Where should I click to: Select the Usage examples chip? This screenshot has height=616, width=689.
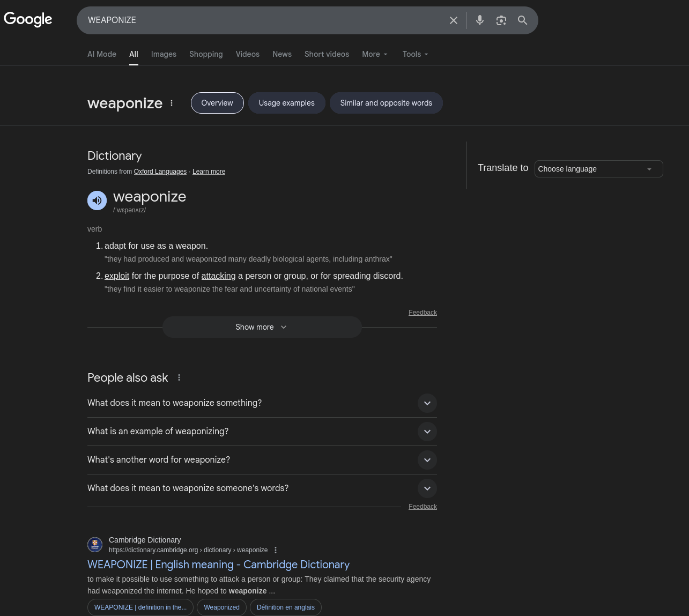287,103
